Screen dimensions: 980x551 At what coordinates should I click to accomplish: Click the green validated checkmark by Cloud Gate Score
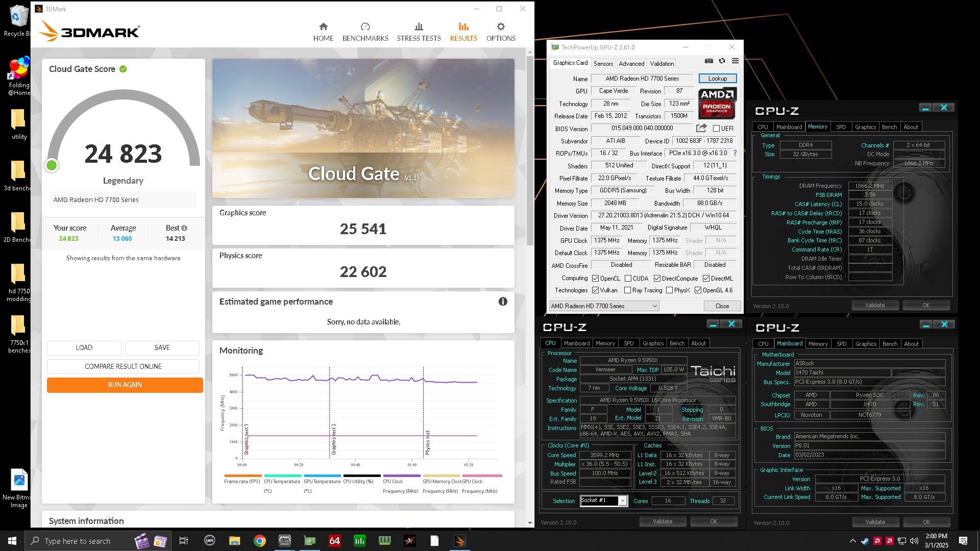[123, 69]
